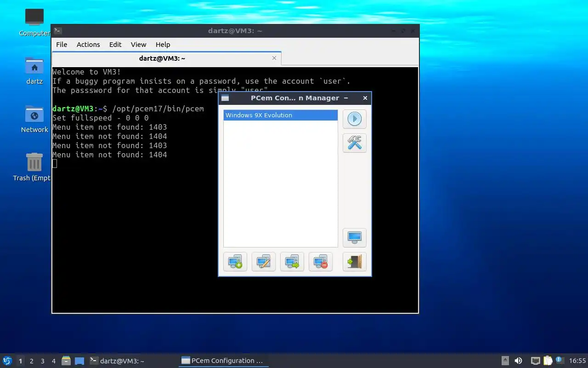Switch to workspace 4 in the pager
588x368 pixels.
pyautogui.click(x=53, y=361)
